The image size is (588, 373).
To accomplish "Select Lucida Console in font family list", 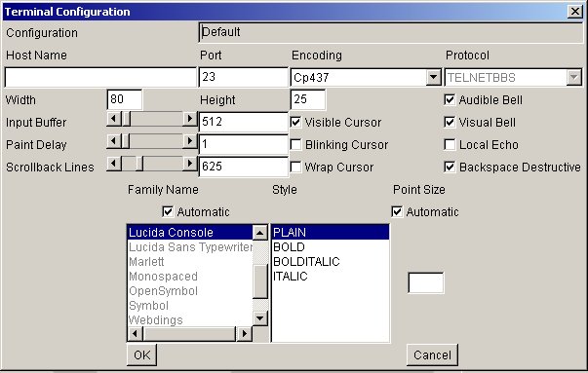I will (x=190, y=232).
